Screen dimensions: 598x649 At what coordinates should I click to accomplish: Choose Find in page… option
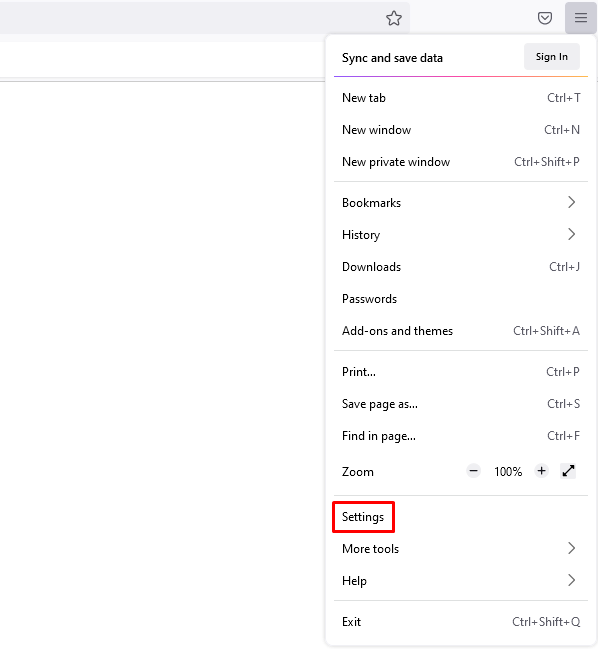[x=461, y=436]
